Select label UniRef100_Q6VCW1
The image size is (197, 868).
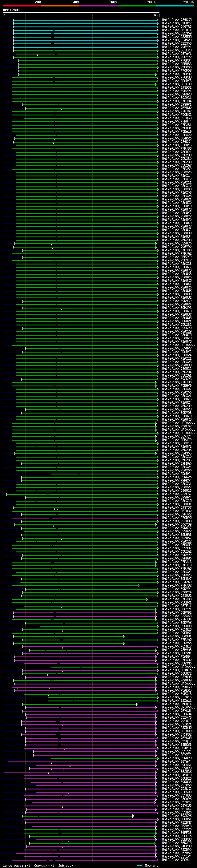pyautogui.click(x=176, y=711)
